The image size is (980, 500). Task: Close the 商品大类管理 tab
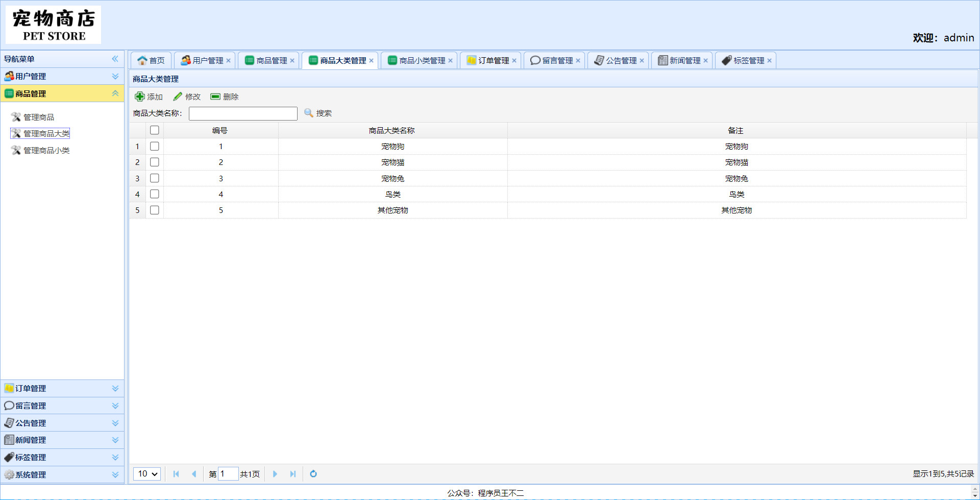372,61
